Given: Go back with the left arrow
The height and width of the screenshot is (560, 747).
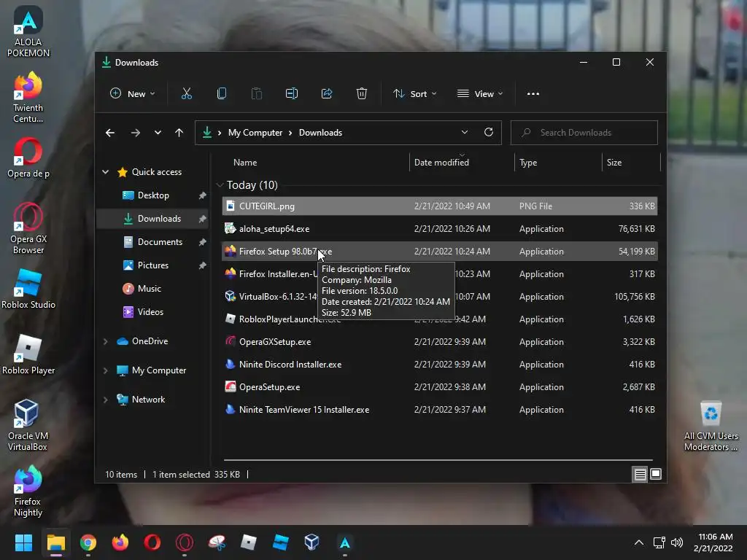Looking at the screenshot, I should pos(110,133).
